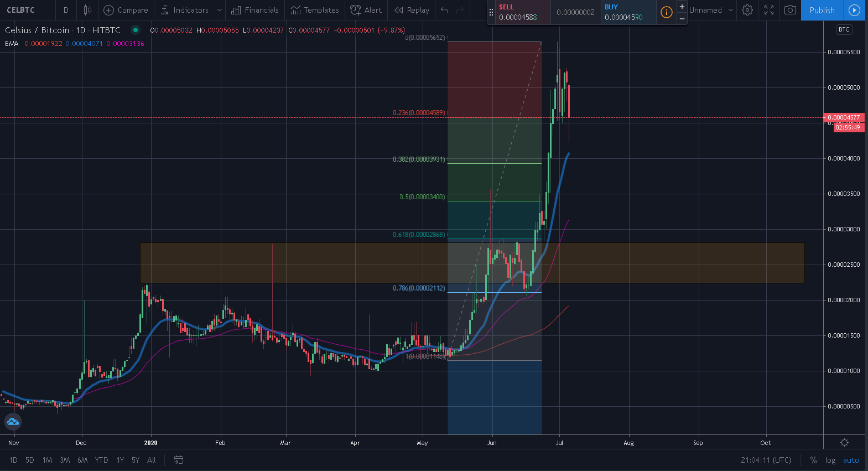868x471 pixels.
Task: Open the UTC timezone menu
Action: point(766,460)
